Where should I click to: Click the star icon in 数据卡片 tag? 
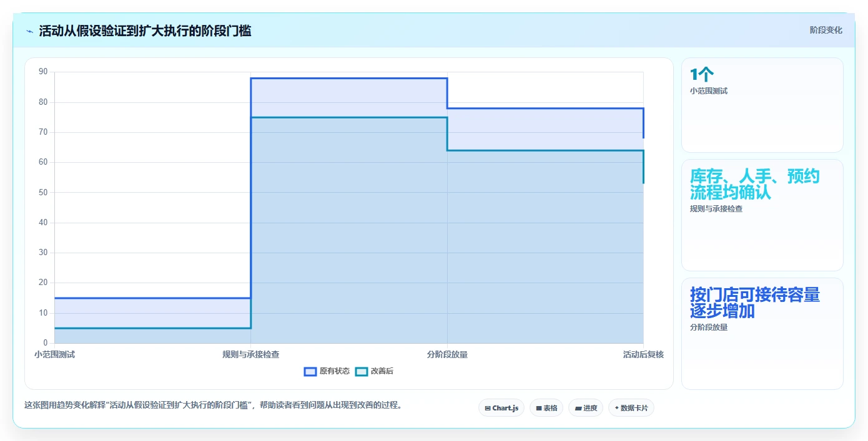pyautogui.click(x=616, y=408)
